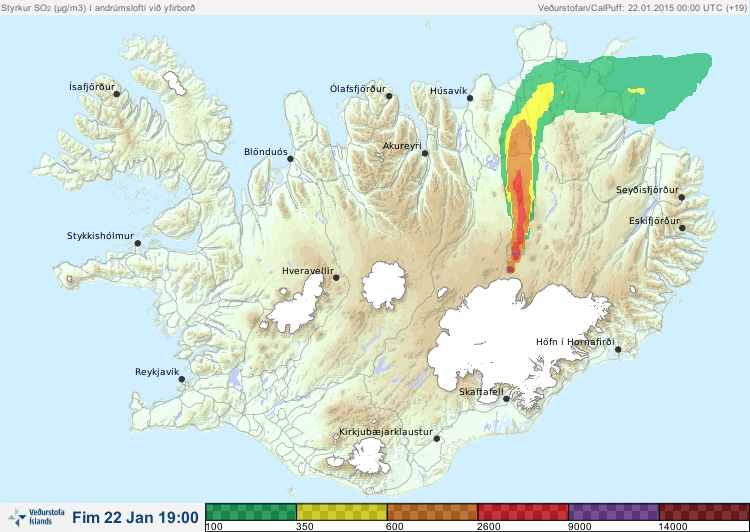Image resolution: width=750 pixels, height=532 pixels.
Task: Click the eruption source point of plume
Action: 510,270
